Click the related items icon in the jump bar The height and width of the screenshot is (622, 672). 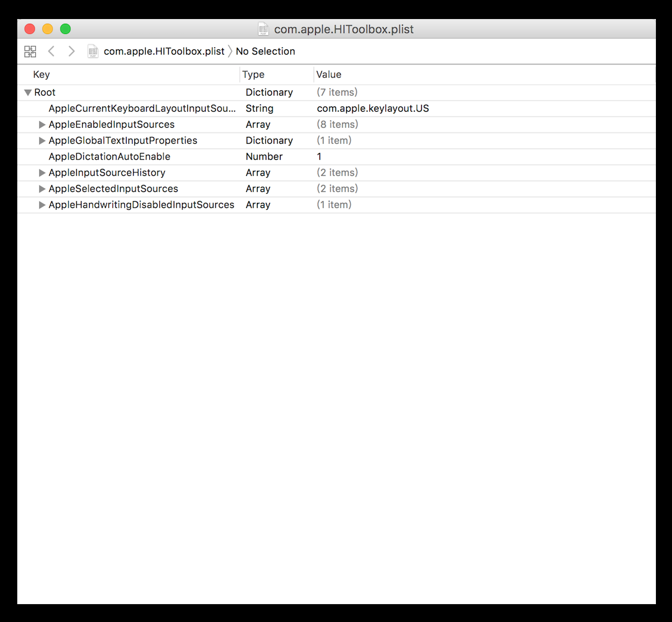point(30,51)
